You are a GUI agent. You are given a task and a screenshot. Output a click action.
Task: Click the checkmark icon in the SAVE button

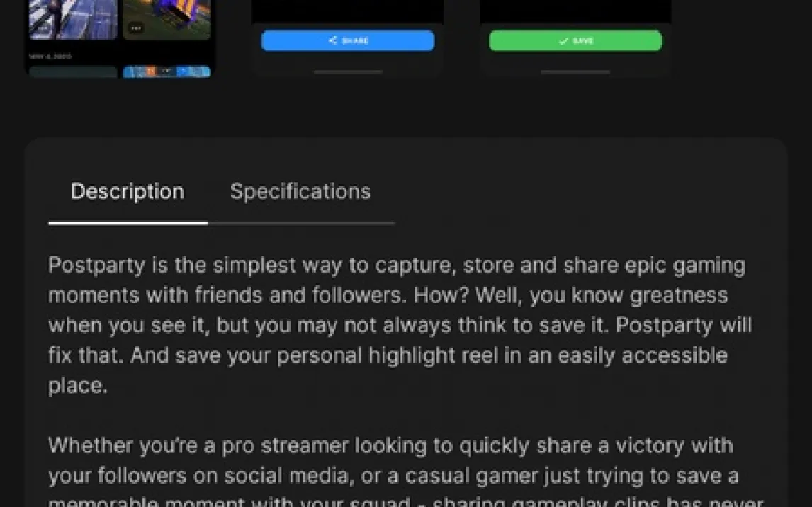[x=563, y=41]
